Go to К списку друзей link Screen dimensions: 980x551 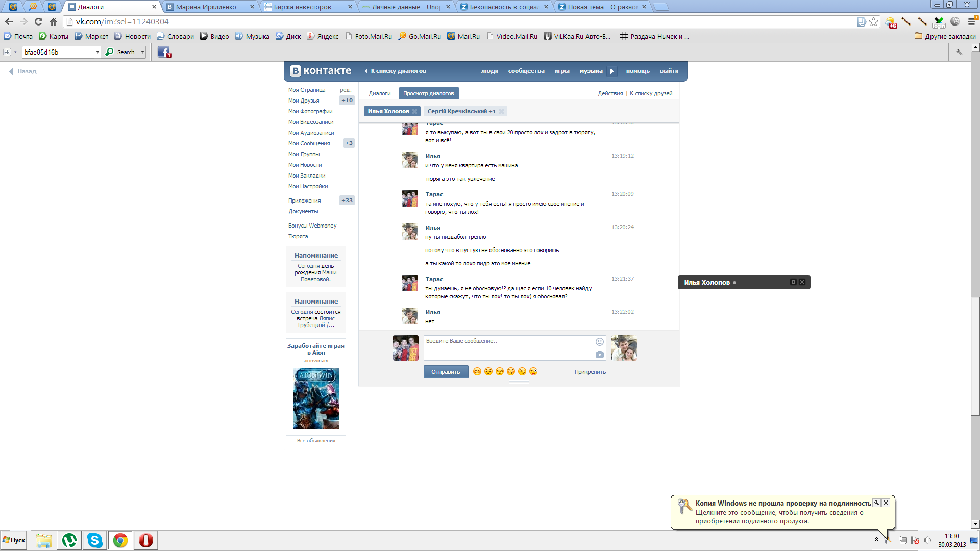click(x=651, y=93)
